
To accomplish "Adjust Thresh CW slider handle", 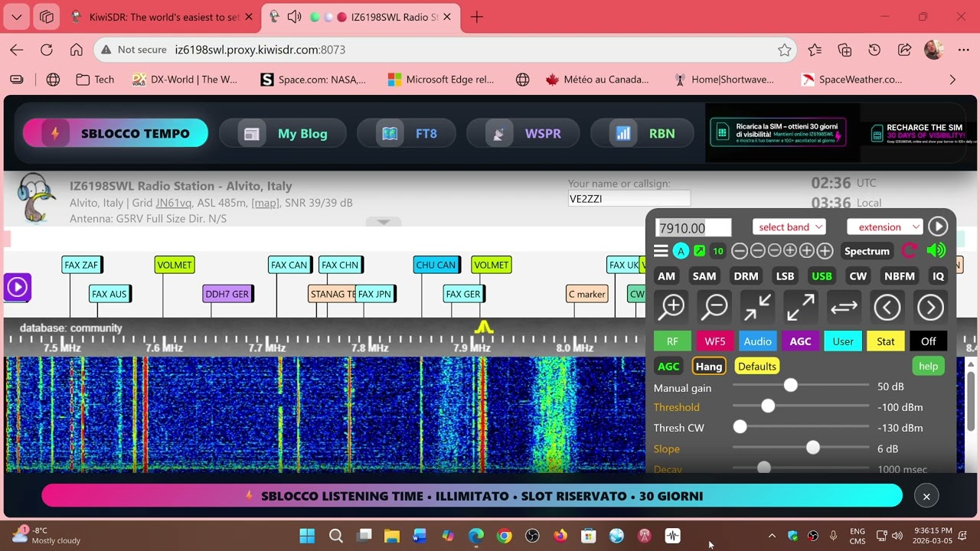I will tap(740, 428).
